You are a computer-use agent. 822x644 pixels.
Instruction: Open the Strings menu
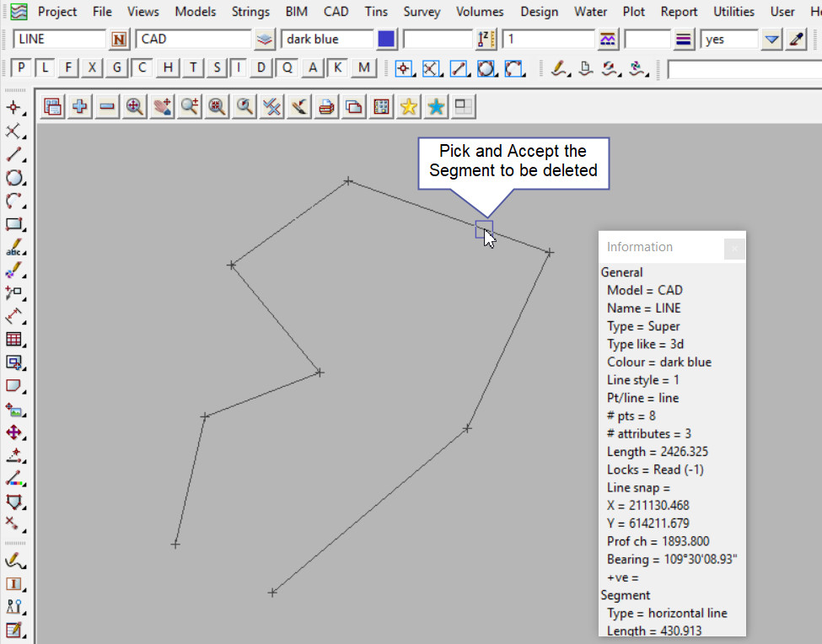(250, 12)
